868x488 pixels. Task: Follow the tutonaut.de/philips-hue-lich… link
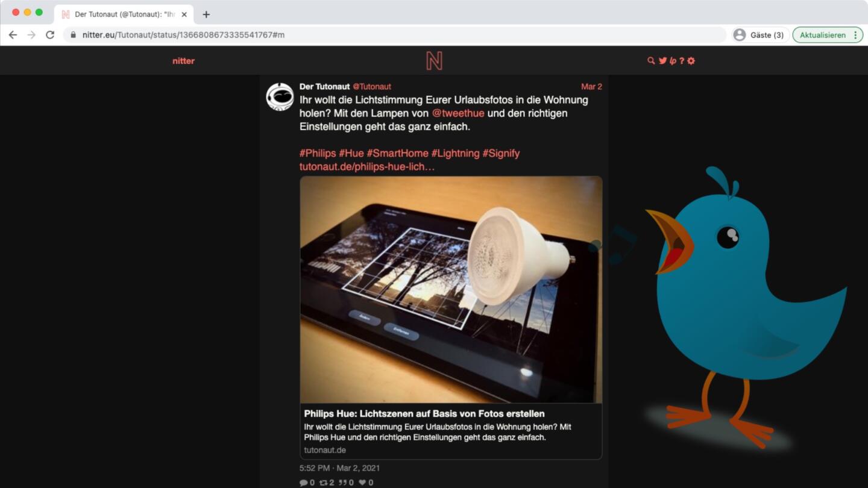tap(367, 166)
